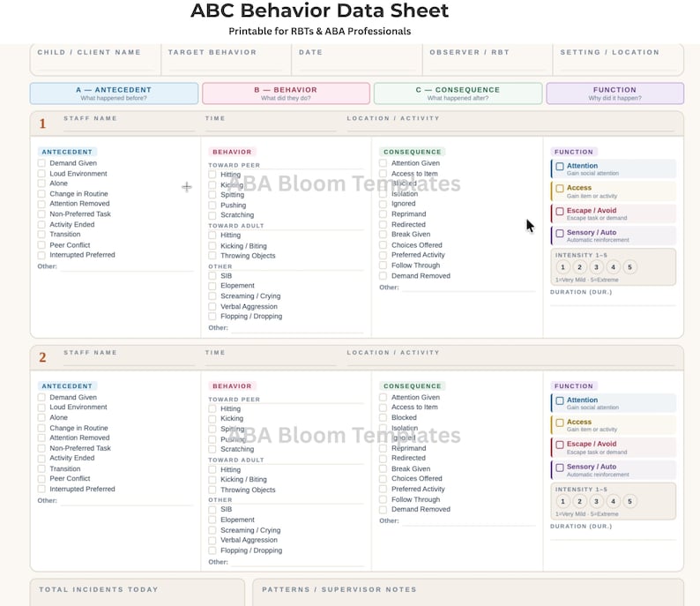Tick Screaming / Crying in incident 2
This screenshot has height=606, width=700.
click(x=212, y=530)
